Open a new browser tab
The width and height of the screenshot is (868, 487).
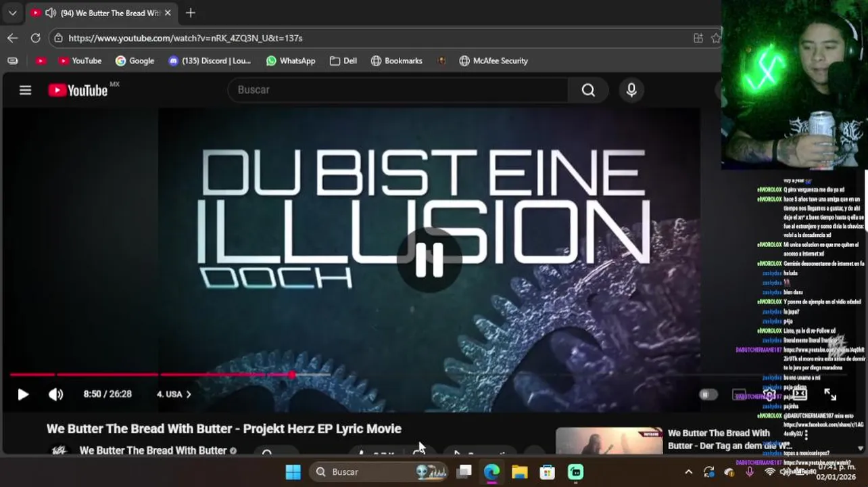tap(191, 13)
